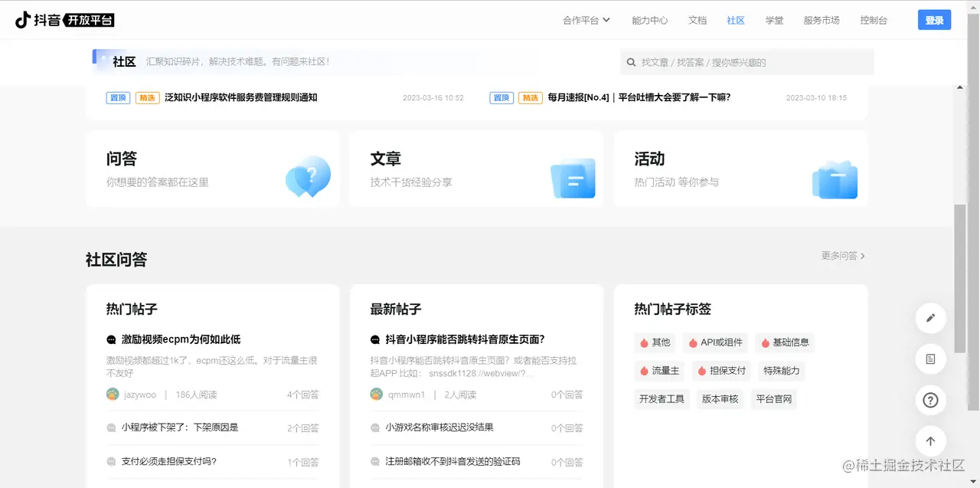This screenshot has width=980, height=488.
Task: Click chat icon beside 小游戏名称审核迟迟没结果
Action: point(375,427)
